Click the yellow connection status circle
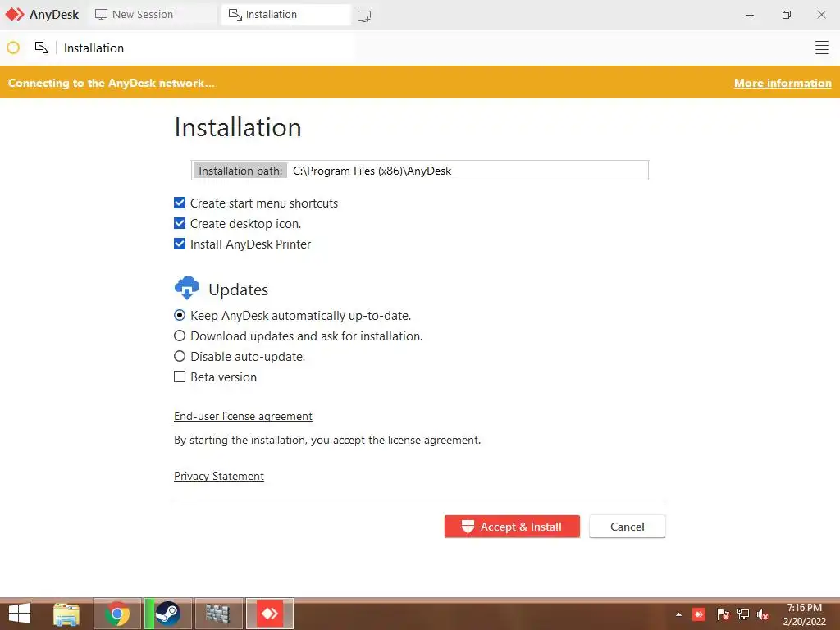840x630 pixels. [x=13, y=48]
